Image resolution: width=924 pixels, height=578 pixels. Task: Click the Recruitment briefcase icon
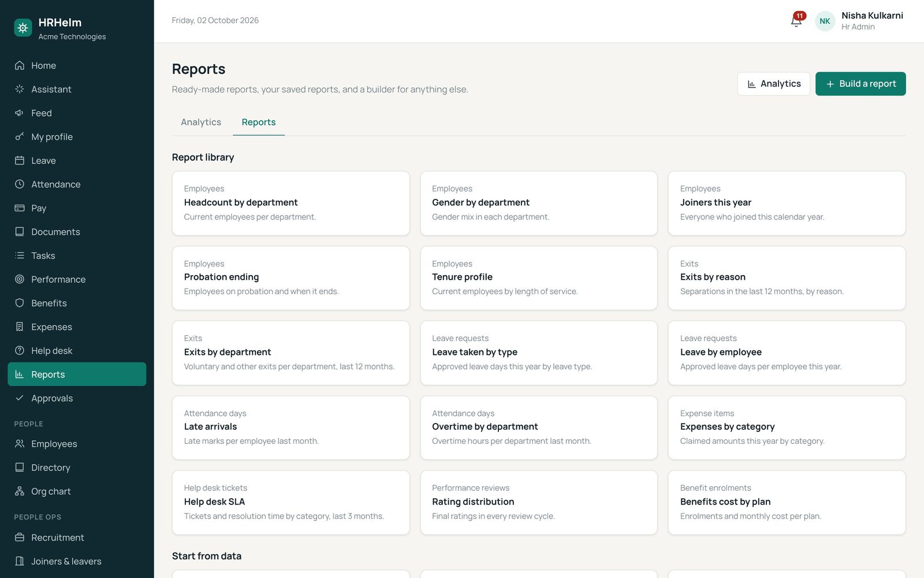20,537
